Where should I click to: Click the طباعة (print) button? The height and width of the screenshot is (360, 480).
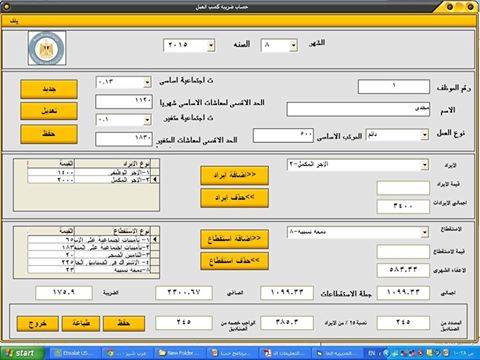pyautogui.click(x=81, y=323)
